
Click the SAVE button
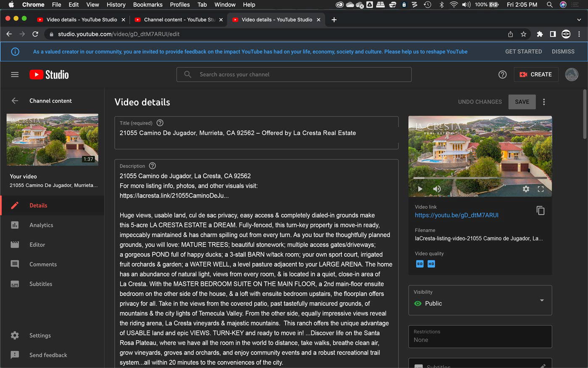coord(522,102)
